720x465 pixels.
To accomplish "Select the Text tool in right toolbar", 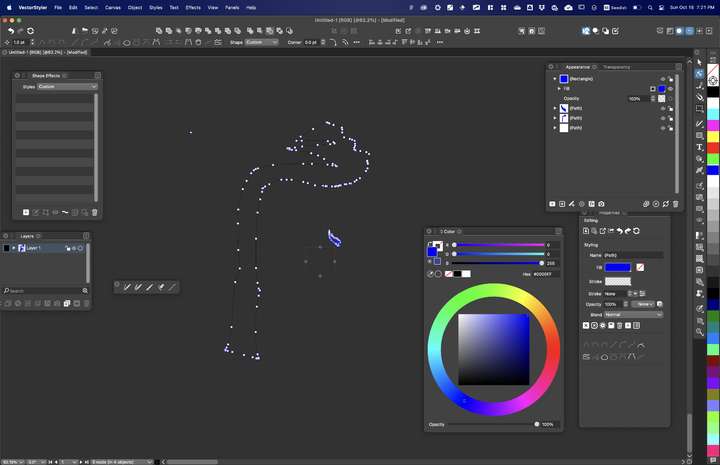I will click(x=699, y=147).
